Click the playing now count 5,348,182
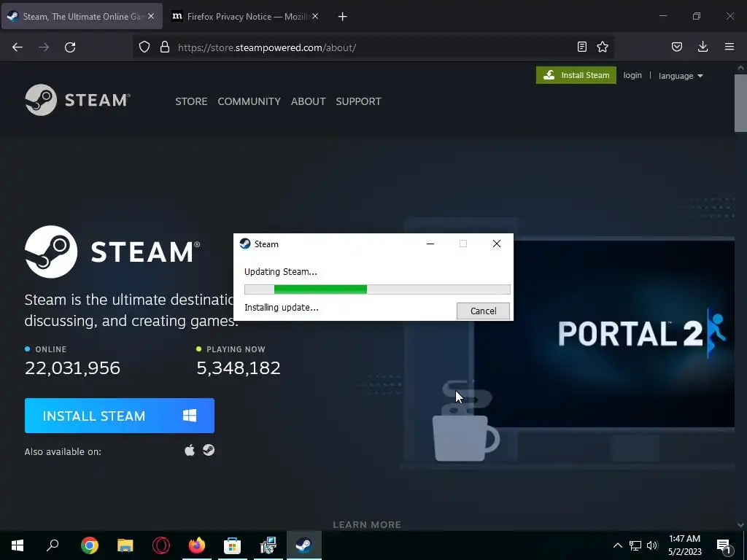747x560 pixels. (239, 367)
